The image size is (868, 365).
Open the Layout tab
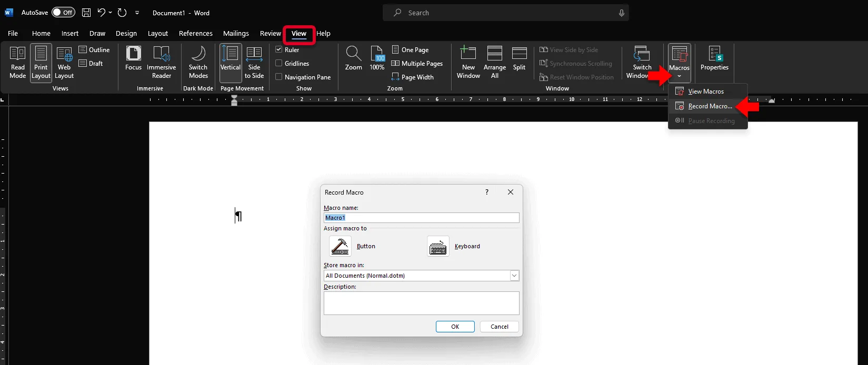coord(158,33)
